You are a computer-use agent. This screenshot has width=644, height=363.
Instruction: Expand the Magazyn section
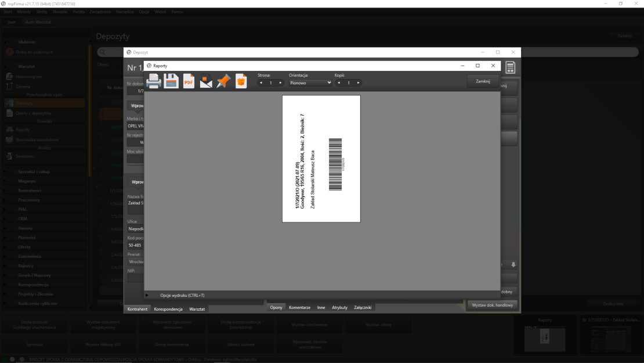(x=26, y=181)
